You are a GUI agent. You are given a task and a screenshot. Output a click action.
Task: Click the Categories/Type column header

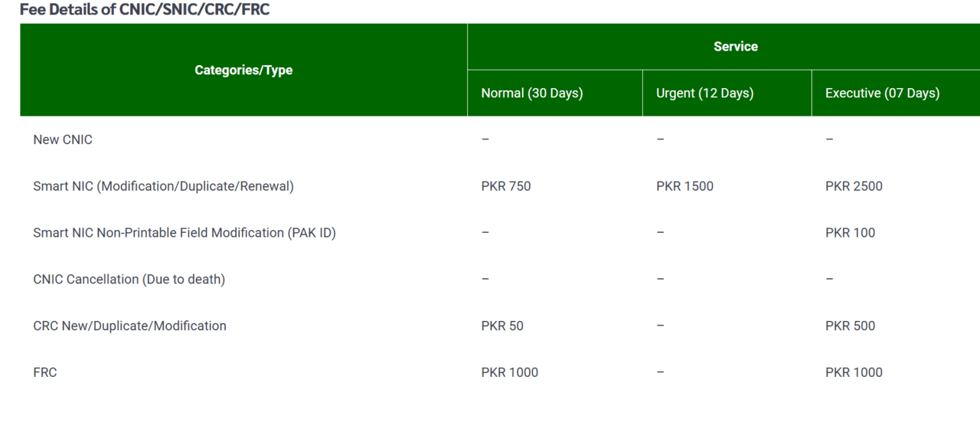point(243,70)
